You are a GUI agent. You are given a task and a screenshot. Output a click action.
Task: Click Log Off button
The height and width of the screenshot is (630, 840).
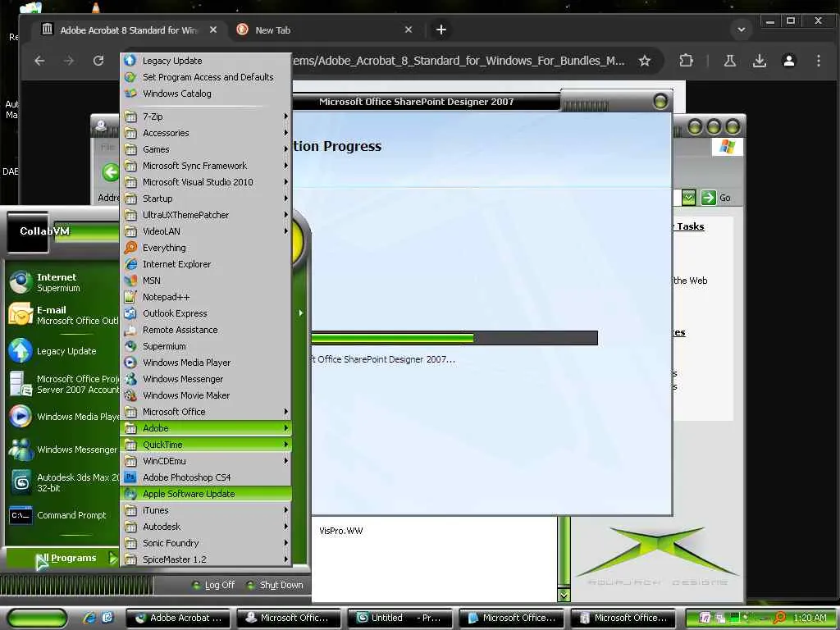[x=214, y=585]
